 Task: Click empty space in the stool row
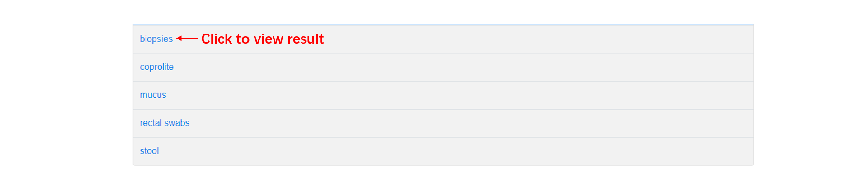tap(452, 151)
